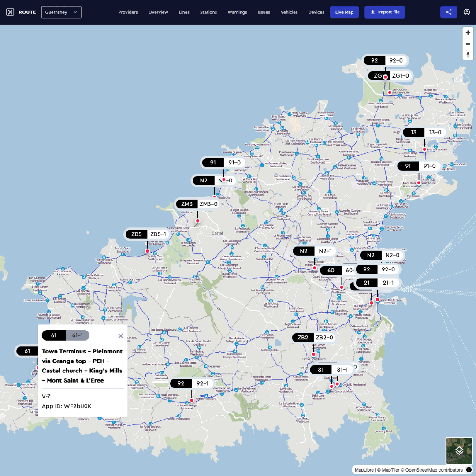Click the ROUTE logo icon
476x476 pixels.
tap(10, 12)
